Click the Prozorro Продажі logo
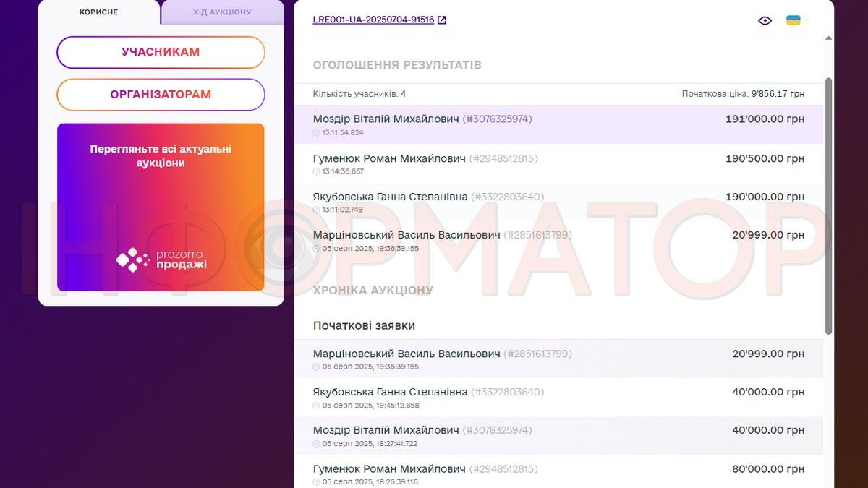 point(161,260)
